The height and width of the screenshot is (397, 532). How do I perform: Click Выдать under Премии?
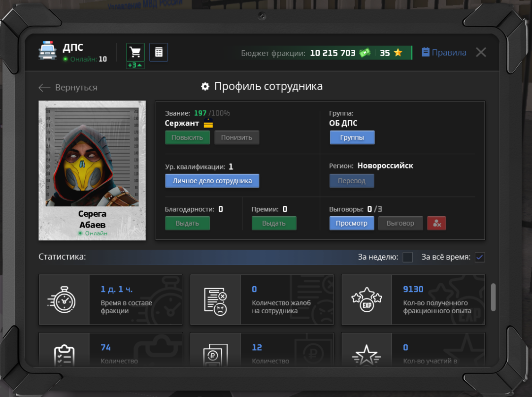point(274,223)
